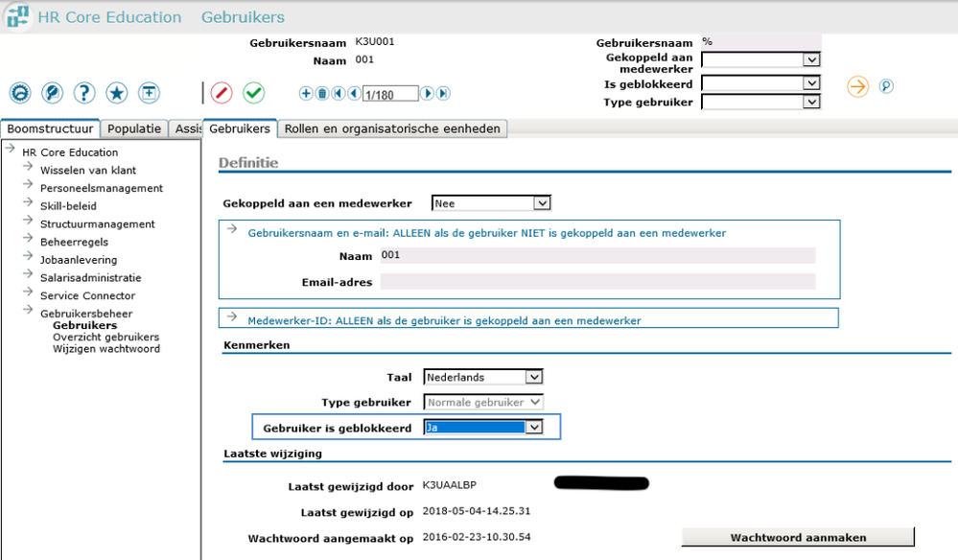Click the Gebruikersnaam search field with %
Viewport: 958px width, 560px height.
click(x=760, y=41)
